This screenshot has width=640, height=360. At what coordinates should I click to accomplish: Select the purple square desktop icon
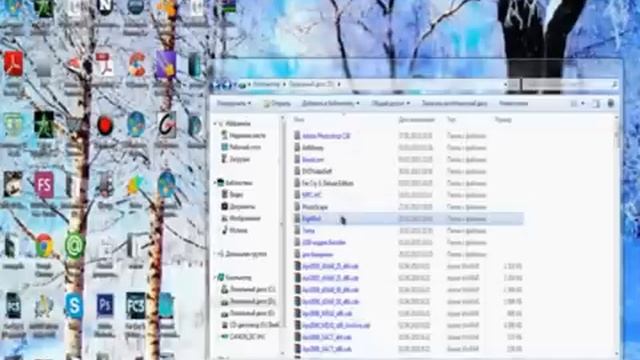(166, 64)
